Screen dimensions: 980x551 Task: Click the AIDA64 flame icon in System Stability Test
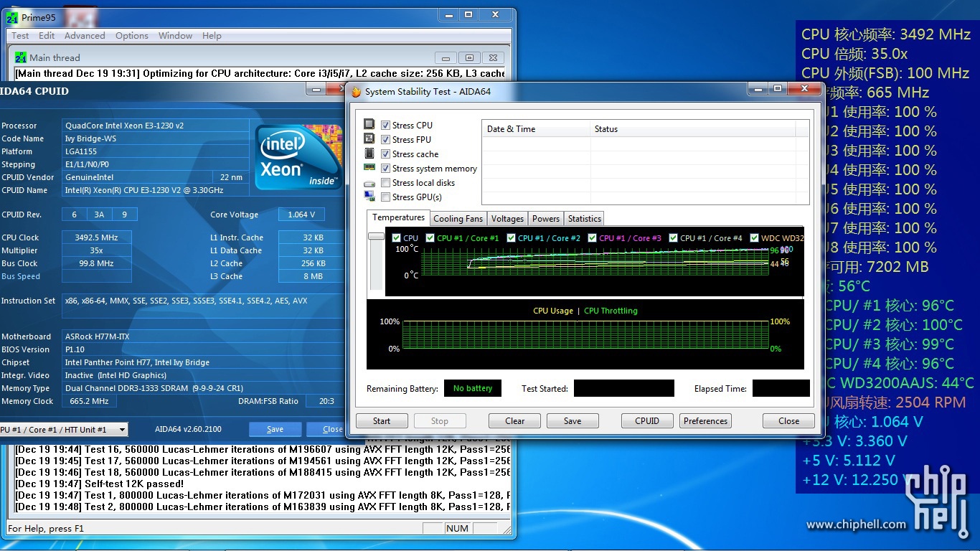(356, 92)
